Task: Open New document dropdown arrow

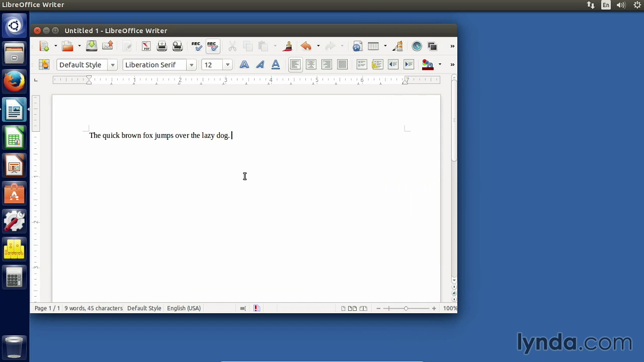Action: [55, 46]
